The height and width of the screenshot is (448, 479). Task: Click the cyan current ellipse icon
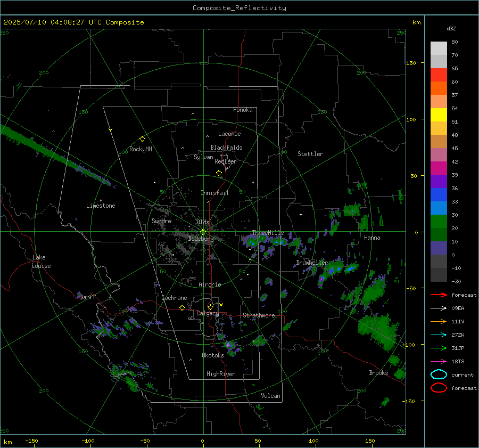pos(439,374)
